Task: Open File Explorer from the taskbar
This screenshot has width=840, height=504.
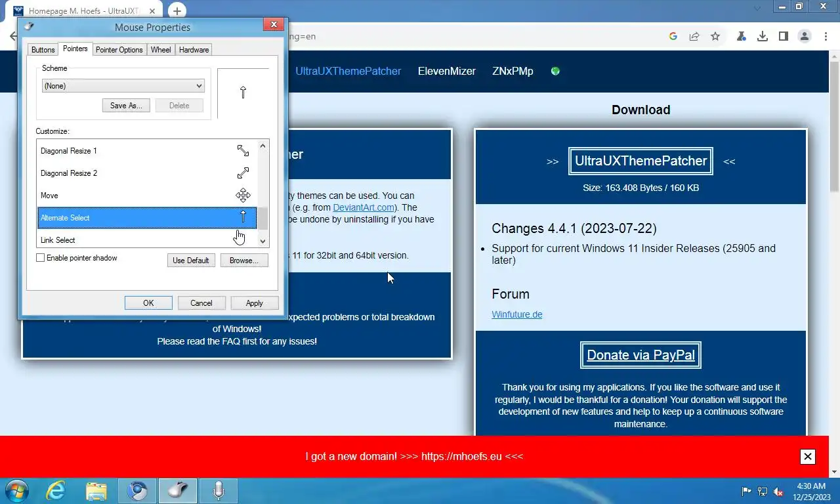Action: (x=96, y=491)
